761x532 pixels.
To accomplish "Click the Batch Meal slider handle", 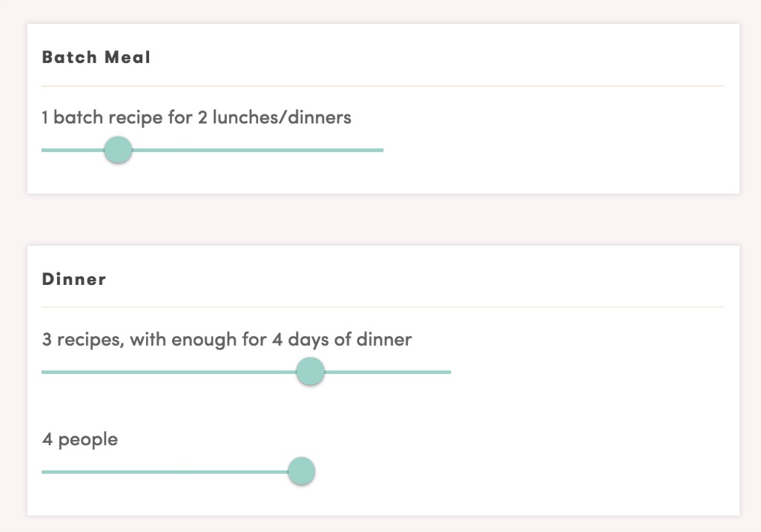I will tap(117, 150).
